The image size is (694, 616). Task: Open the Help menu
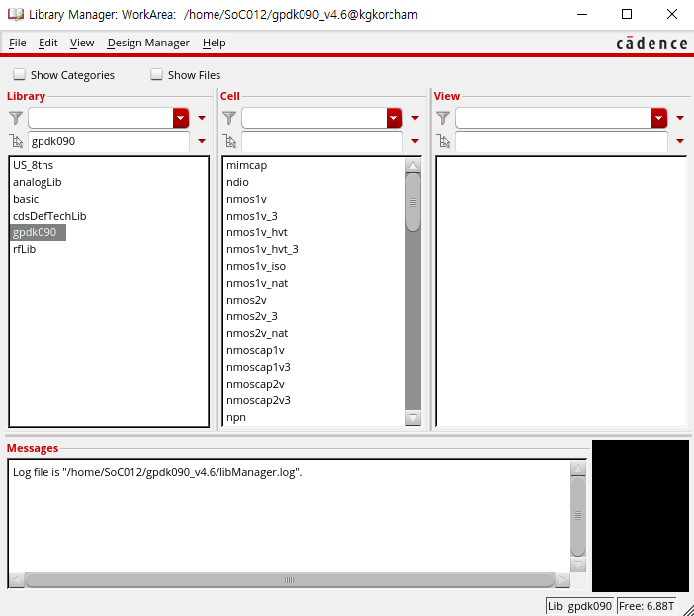coord(215,43)
